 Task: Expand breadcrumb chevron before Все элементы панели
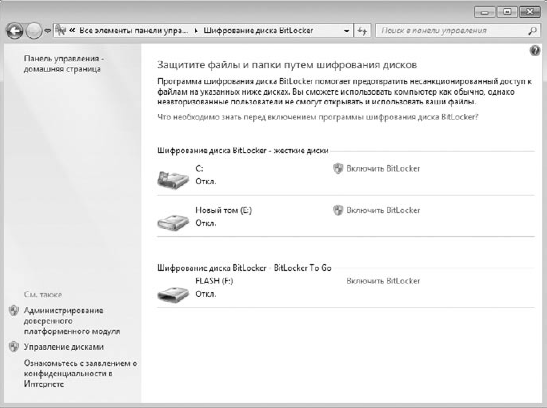pyautogui.click(x=72, y=31)
